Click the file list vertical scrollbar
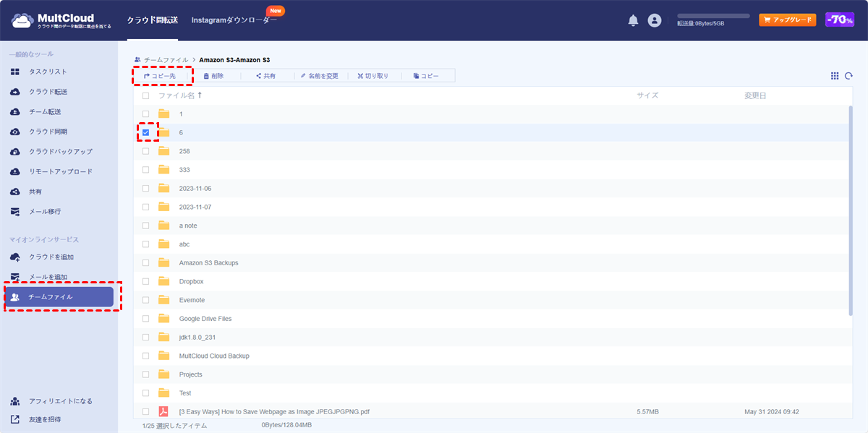The height and width of the screenshot is (433, 868). pos(851,210)
